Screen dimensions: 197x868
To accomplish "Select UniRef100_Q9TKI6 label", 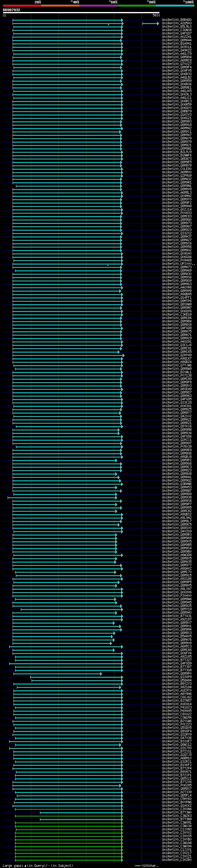I will [x=177, y=426].
